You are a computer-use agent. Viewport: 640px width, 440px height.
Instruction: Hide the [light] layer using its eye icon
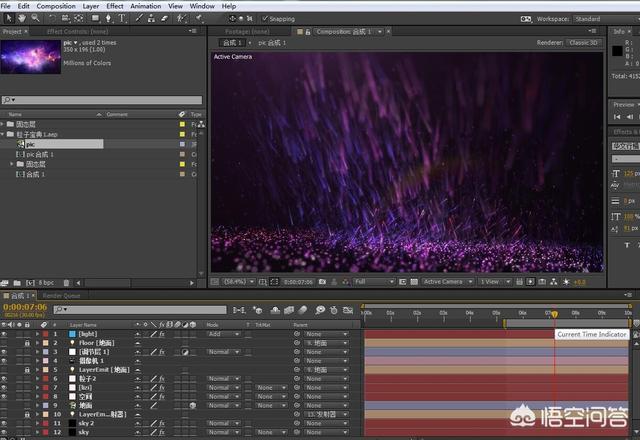coord(5,333)
